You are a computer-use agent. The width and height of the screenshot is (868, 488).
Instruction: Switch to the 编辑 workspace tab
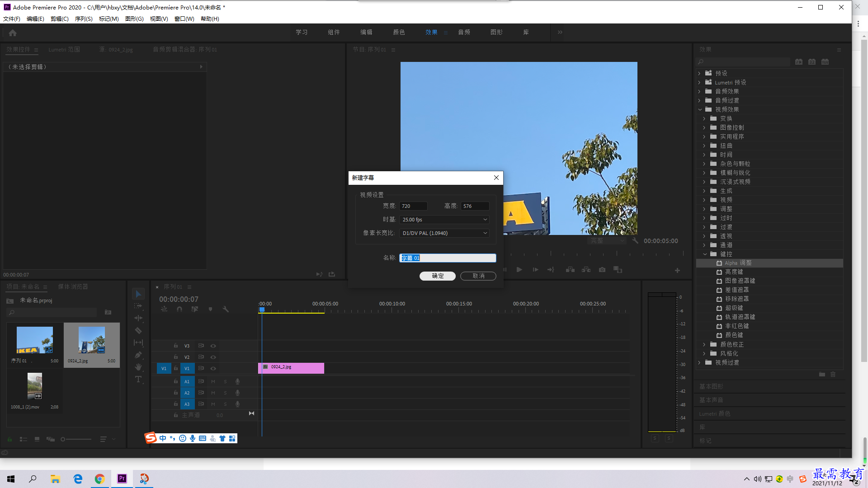366,32
